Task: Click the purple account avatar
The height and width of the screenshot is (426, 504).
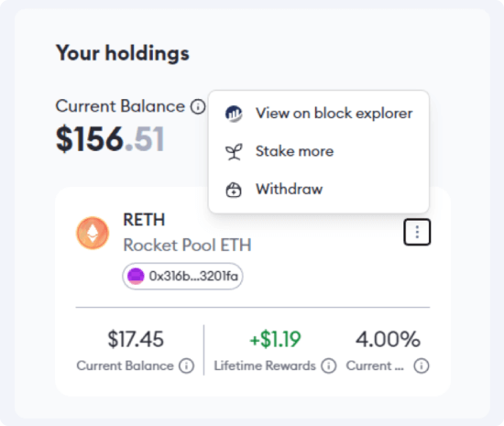Action: click(x=136, y=276)
